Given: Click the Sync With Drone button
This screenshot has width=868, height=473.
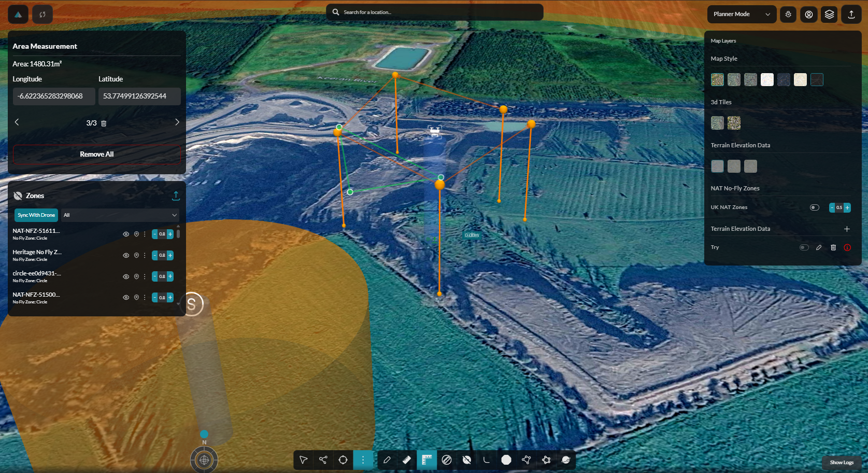Looking at the screenshot, I should (36, 215).
